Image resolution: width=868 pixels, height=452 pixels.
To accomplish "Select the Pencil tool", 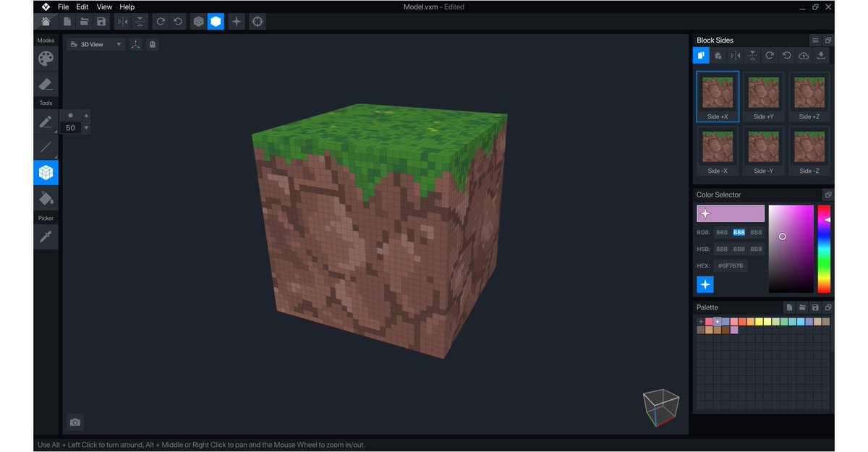I will point(46,121).
